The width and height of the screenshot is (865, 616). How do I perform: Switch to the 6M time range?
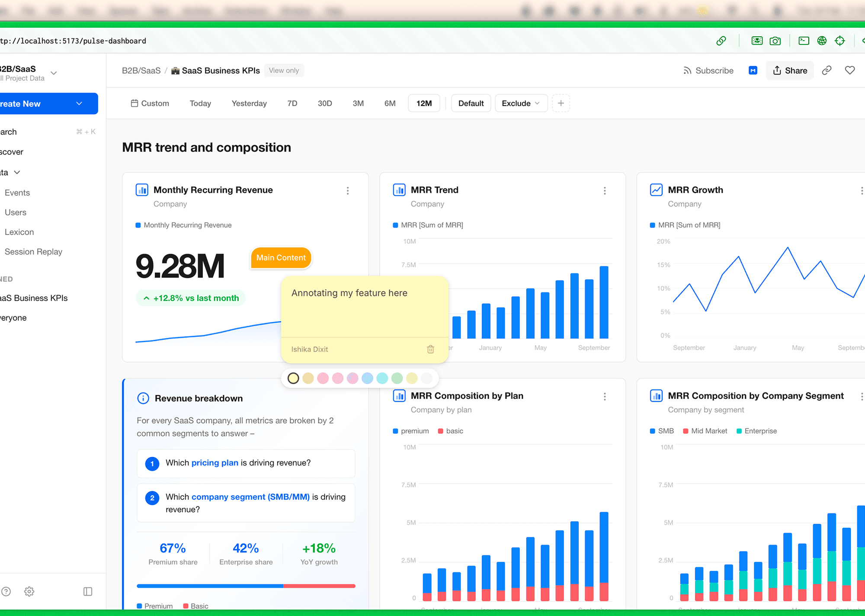tap(390, 103)
